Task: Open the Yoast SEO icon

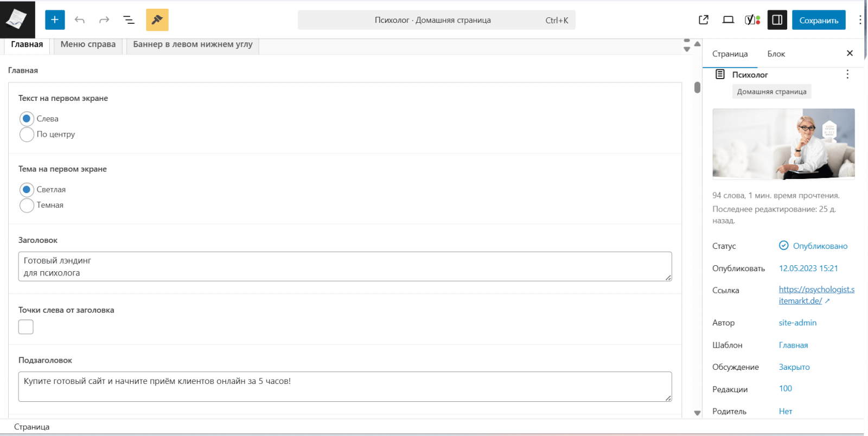Action: [752, 20]
